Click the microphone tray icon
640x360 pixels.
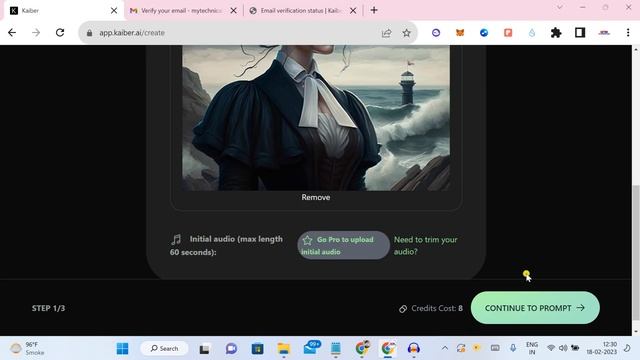513,348
